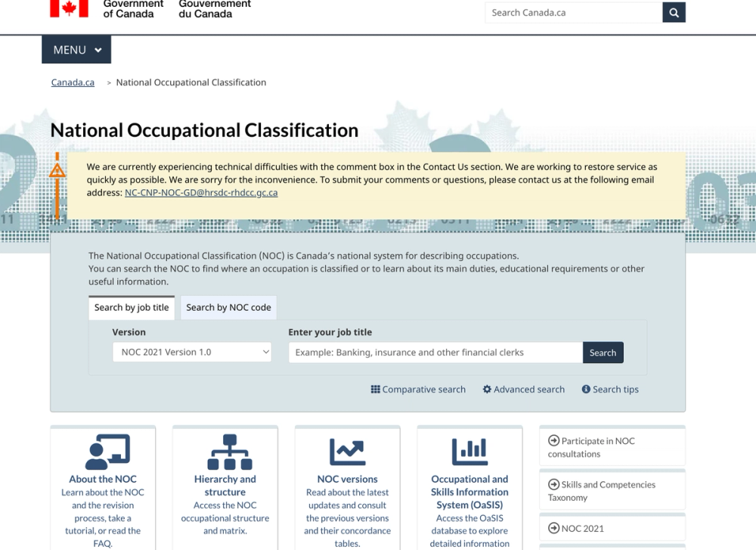The image size is (756, 550).
Task: Click the About the NOC presenter icon
Action: 107,452
